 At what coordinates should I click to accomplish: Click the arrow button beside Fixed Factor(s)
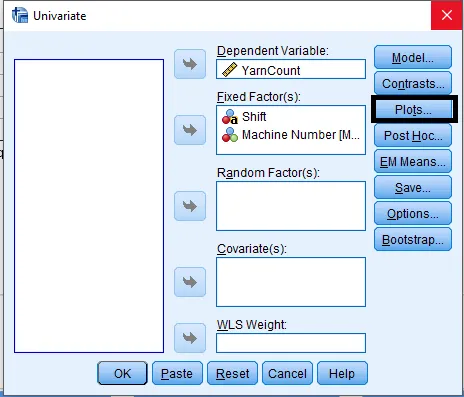tap(190, 130)
